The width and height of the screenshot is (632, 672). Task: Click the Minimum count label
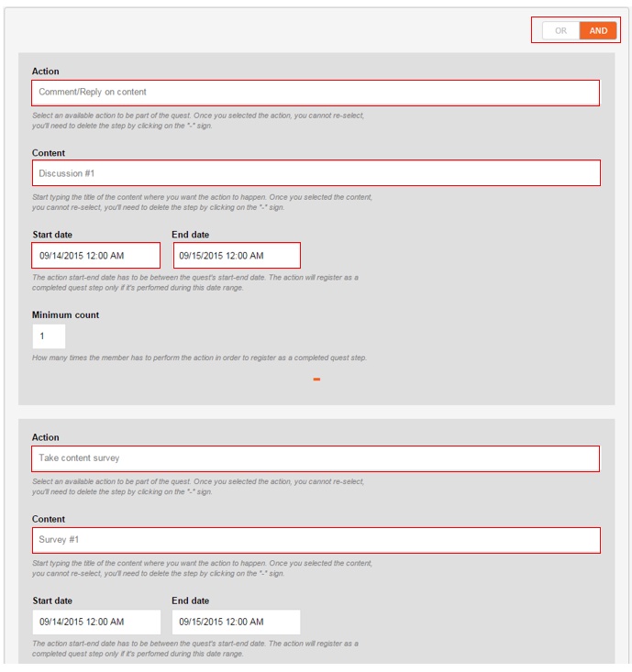coord(65,315)
